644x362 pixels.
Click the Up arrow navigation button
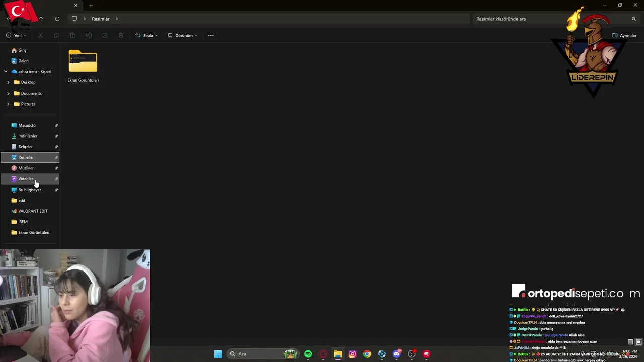pyautogui.click(x=41, y=19)
